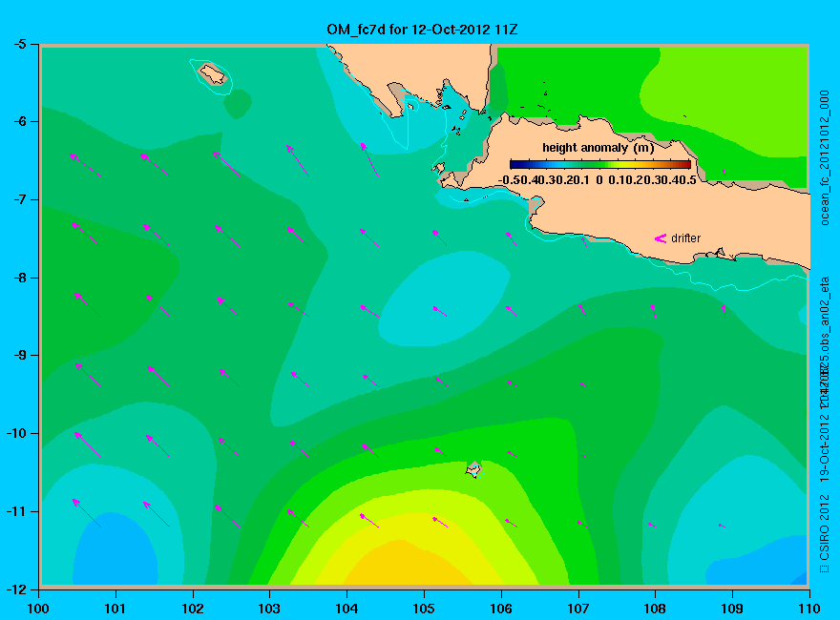
Task: Pick the x-axis label "106"
Action: click(x=501, y=609)
